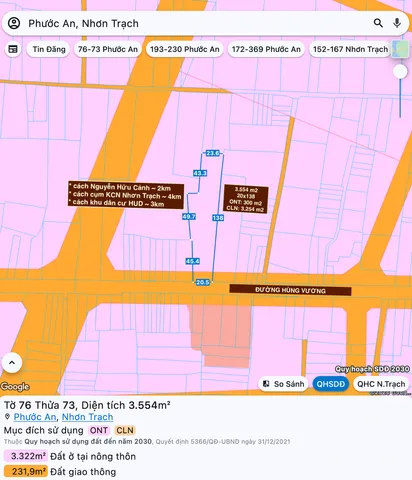This screenshot has width=412, height=480.
Task: Open the listing panel layout icon
Action: coord(13,49)
